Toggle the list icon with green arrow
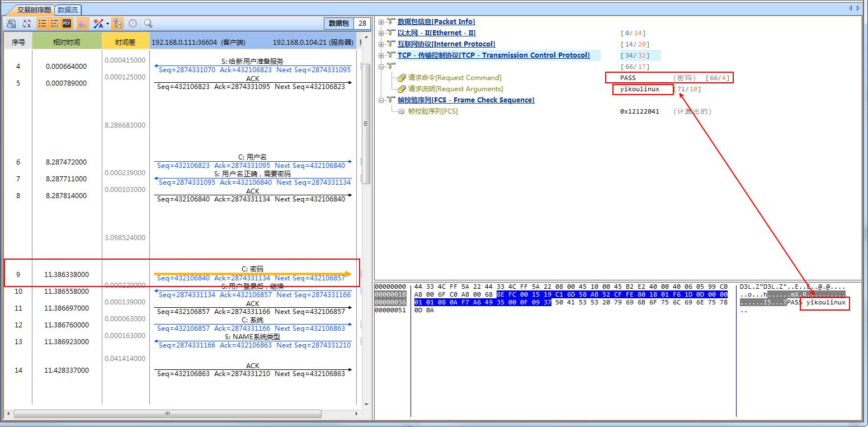This screenshot has height=427, width=868. coord(55,24)
